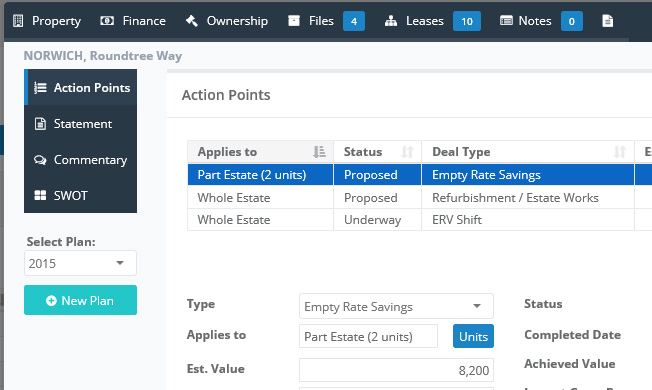
Task: Click the Applies to input field
Action: coord(368,336)
